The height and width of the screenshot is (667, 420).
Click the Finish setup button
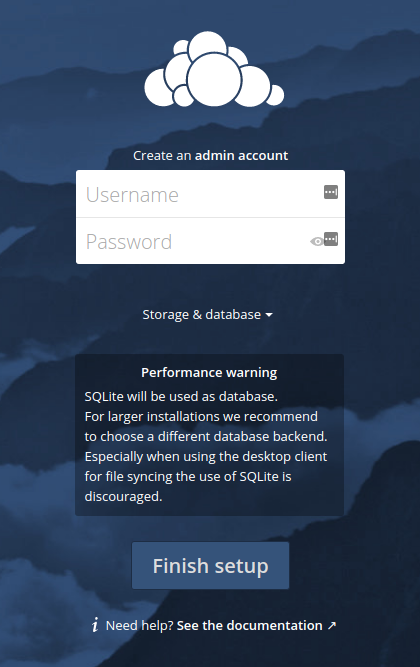210,565
